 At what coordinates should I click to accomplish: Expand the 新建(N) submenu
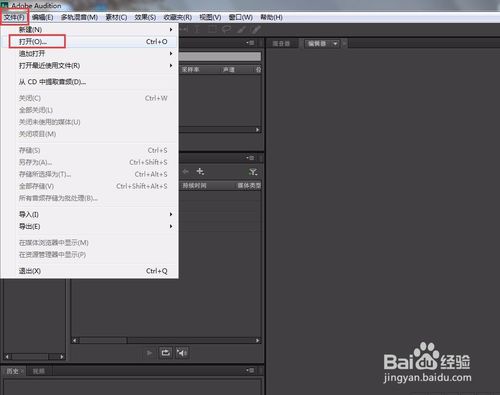pyautogui.click(x=89, y=29)
